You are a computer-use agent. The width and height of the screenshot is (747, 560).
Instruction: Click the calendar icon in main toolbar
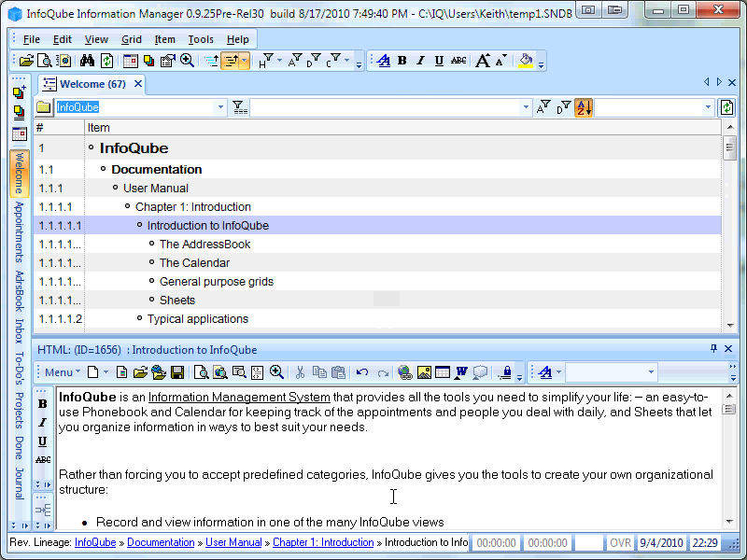pos(130,61)
